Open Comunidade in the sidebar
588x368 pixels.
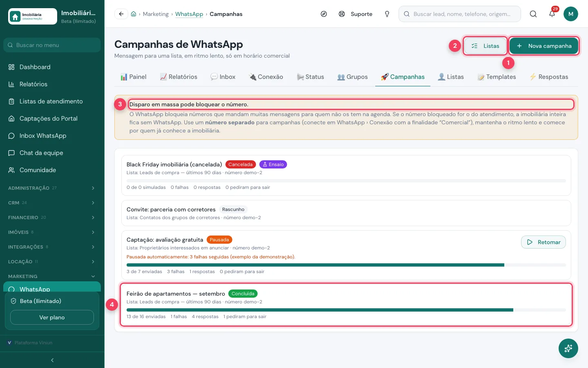pos(52,170)
